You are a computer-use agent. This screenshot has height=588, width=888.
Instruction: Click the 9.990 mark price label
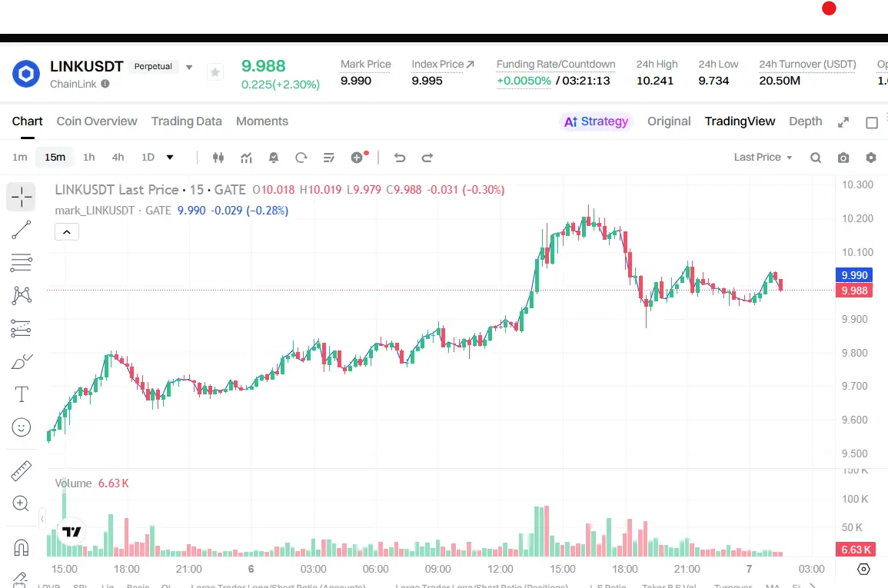[x=854, y=275]
